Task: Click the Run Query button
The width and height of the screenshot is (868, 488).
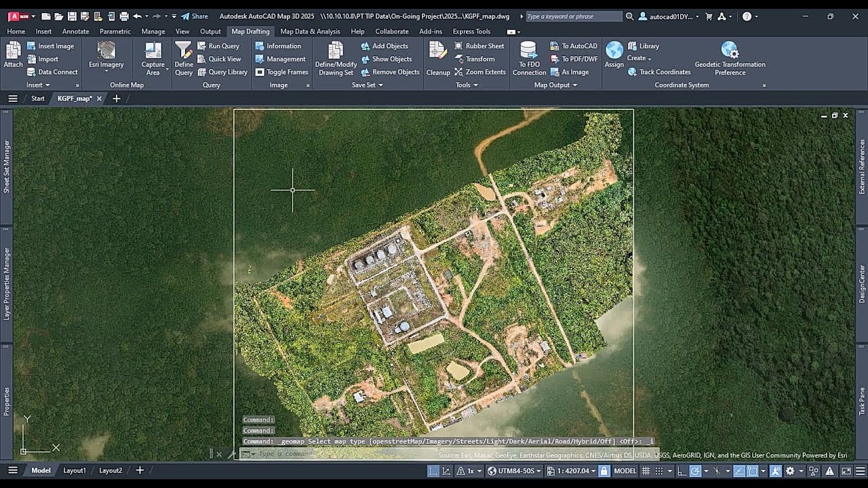Action: (218, 46)
